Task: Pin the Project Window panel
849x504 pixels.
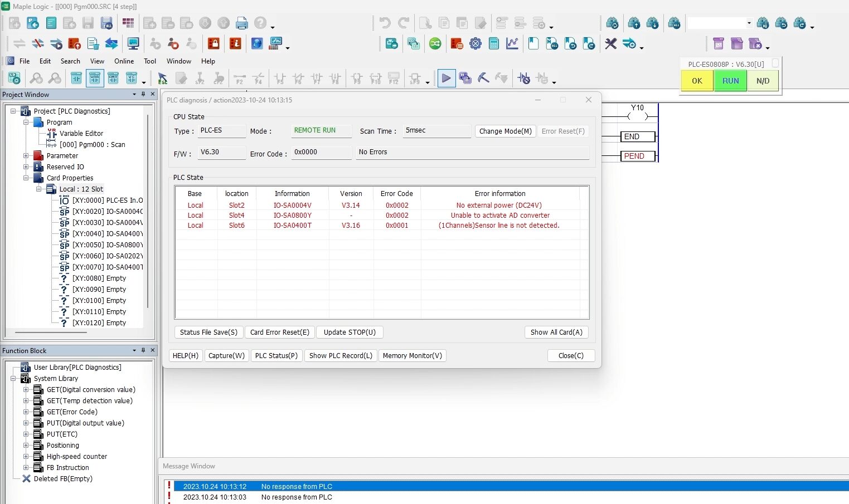Action: 143,94
